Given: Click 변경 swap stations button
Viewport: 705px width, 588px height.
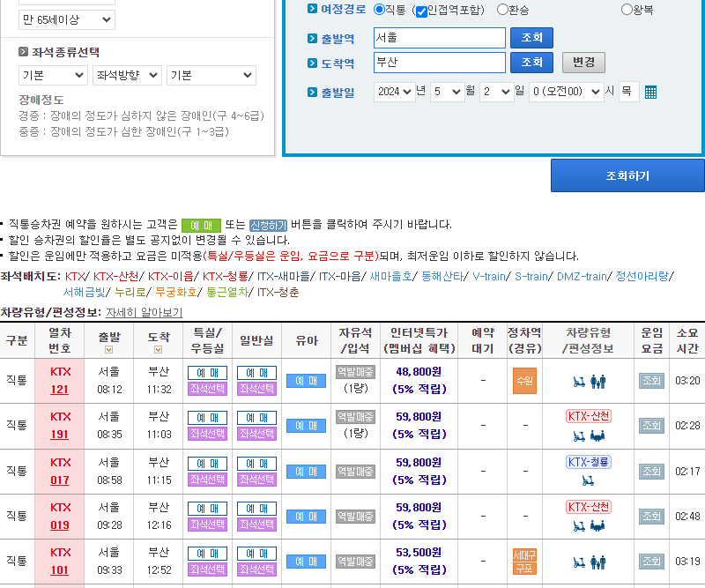Looking at the screenshot, I should point(583,63).
